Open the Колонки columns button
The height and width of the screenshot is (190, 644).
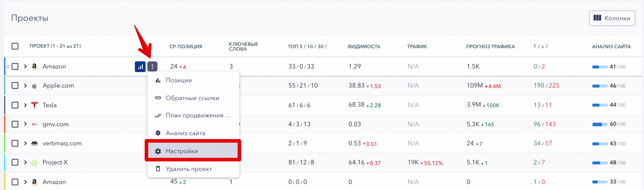pyautogui.click(x=612, y=18)
